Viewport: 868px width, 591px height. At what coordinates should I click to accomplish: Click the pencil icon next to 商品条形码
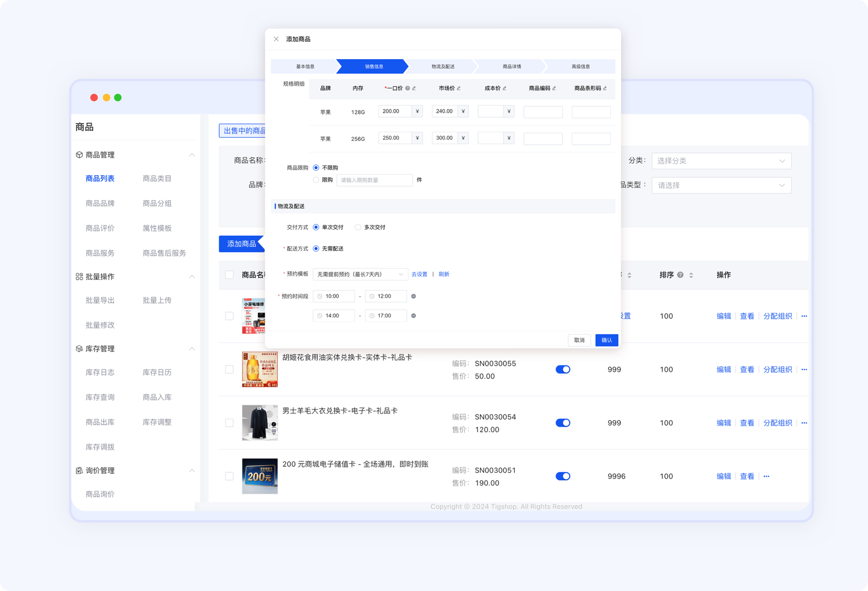tap(605, 88)
